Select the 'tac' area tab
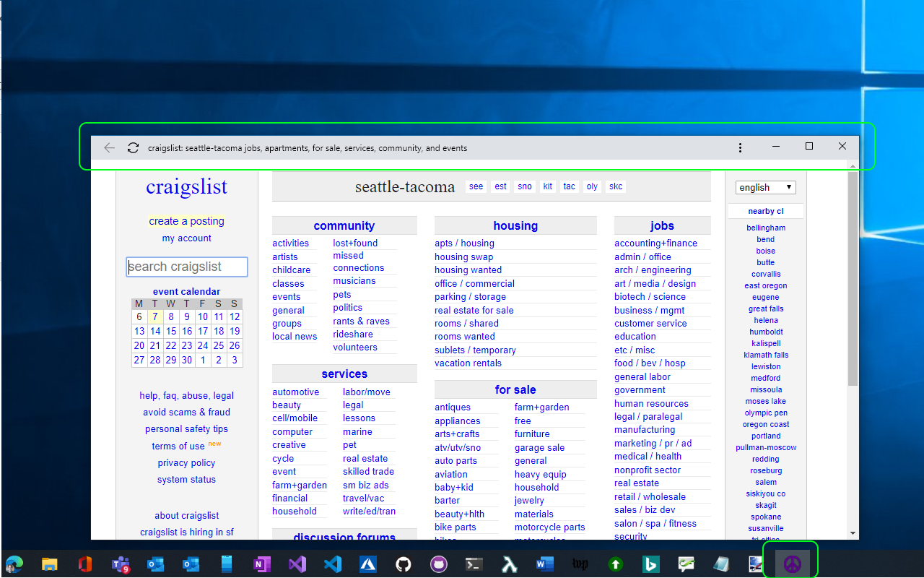Viewport: 924px width, 578px height. pyautogui.click(x=570, y=186)
